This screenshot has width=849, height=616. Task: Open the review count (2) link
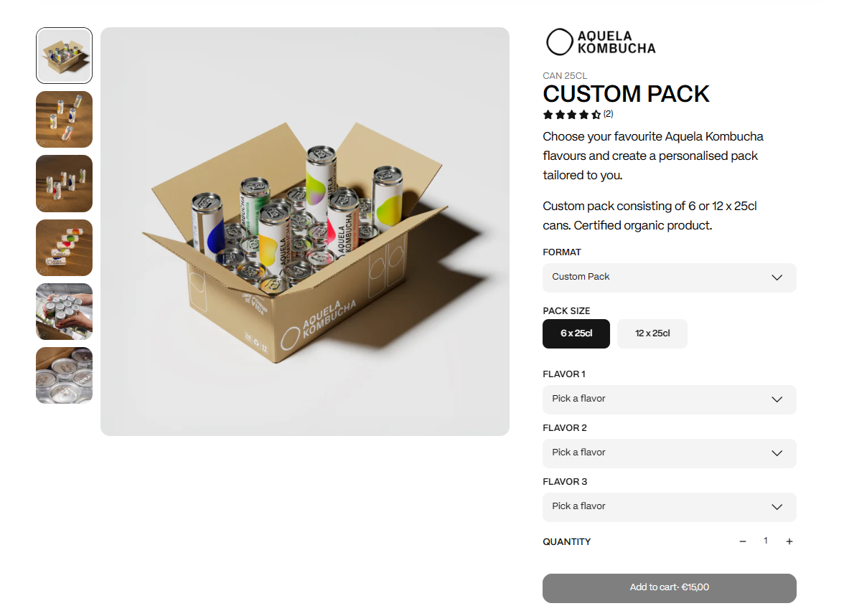(609, 114)
